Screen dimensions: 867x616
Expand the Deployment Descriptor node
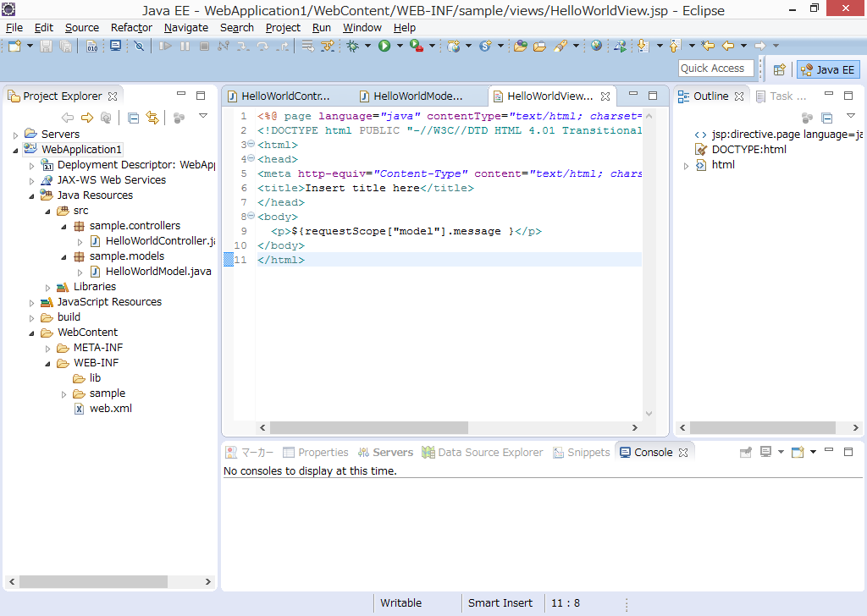(31, 166)
